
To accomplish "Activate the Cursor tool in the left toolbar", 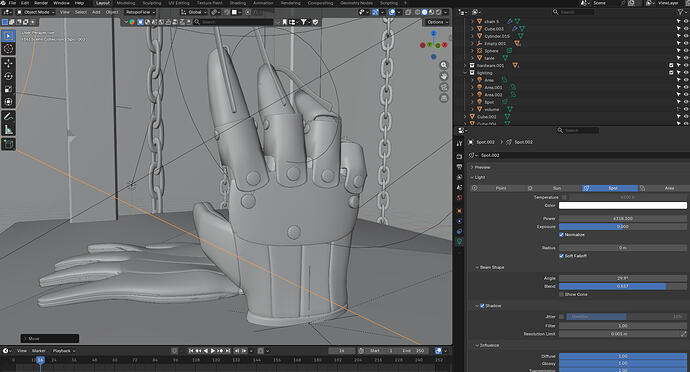I will pyautogui.click(x=8, y=49).
